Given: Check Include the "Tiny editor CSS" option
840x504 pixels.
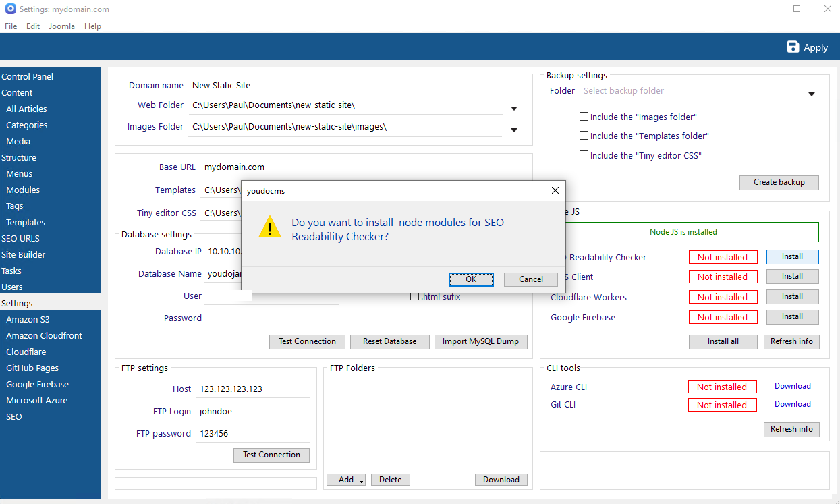Looking at the screenshot, I should pyautogui.click(x=584, y=155).
